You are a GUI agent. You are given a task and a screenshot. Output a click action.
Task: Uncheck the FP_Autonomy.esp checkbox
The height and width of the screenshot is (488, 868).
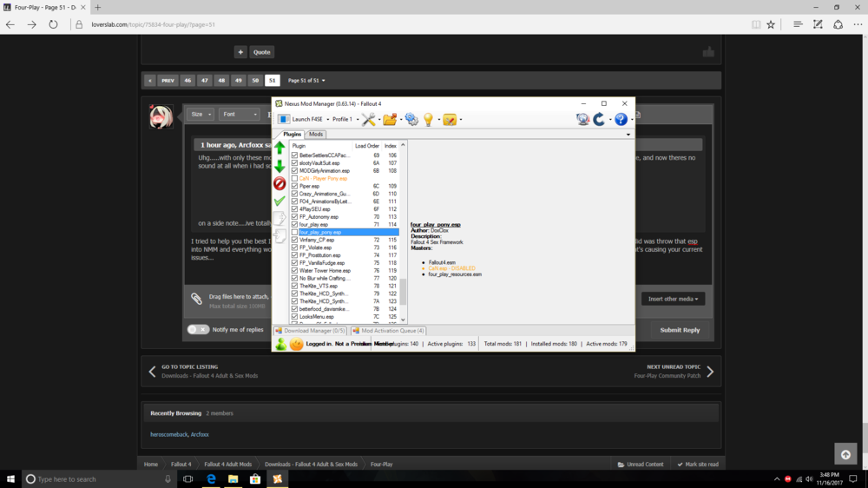tap(294, 217)
